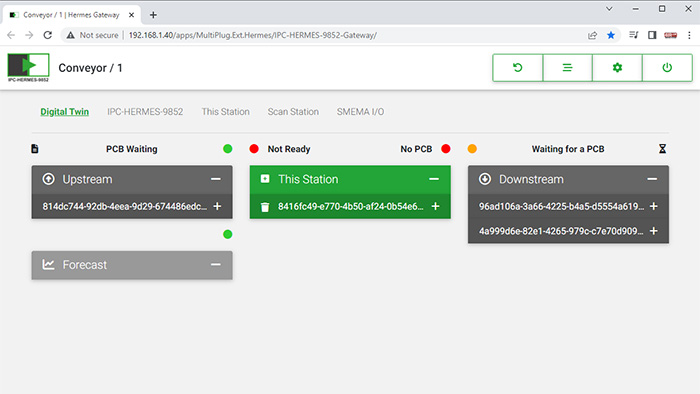Select the Conveyor / 1 Hermes Gateway browser tab
Viewport: 700px width, 394px height.
tap(71, 15)
